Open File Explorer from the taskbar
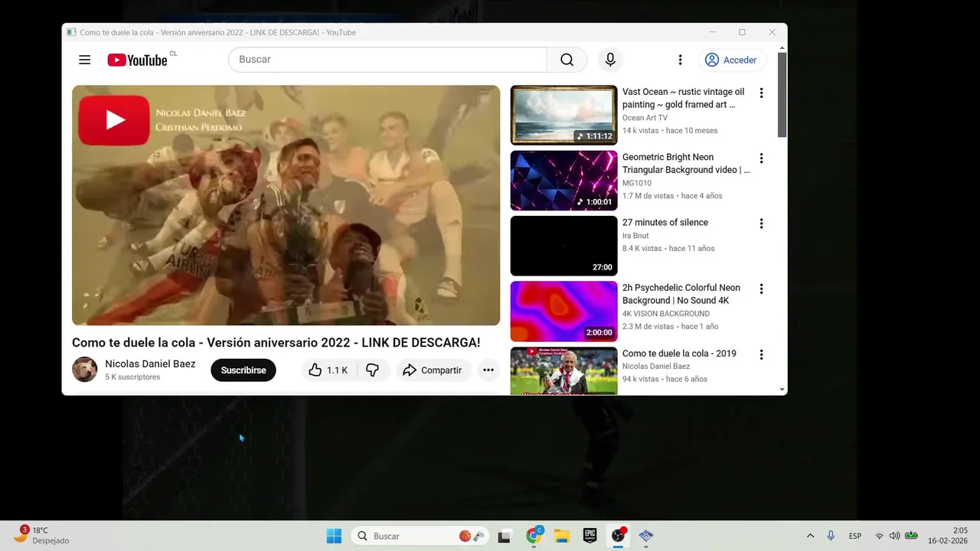 tap(562, 536)
